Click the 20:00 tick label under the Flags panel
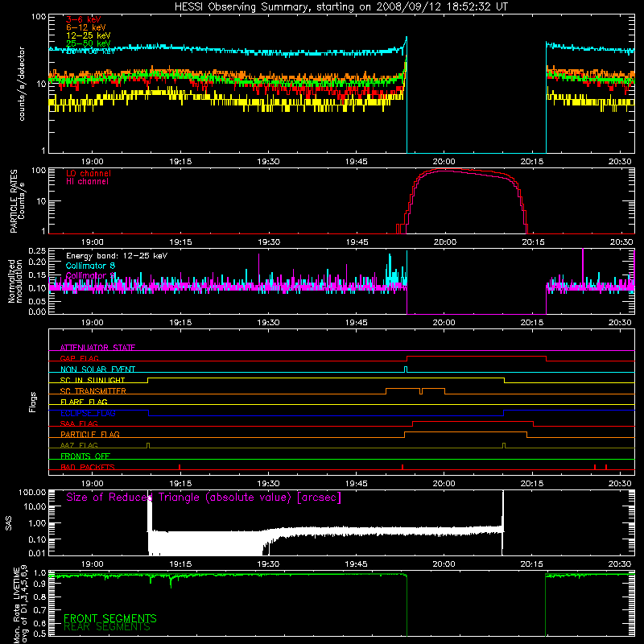This screenshot has height=644, width=644. pos(444,484)
